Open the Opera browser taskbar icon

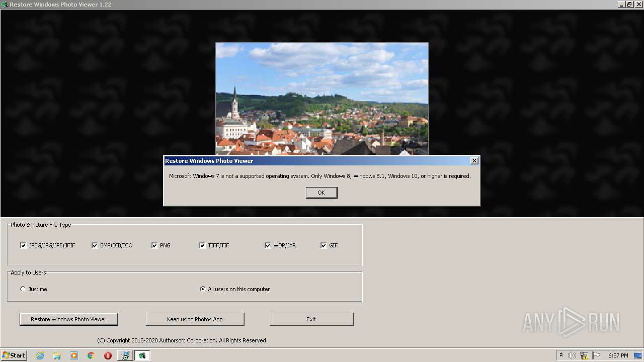(108, 355)
